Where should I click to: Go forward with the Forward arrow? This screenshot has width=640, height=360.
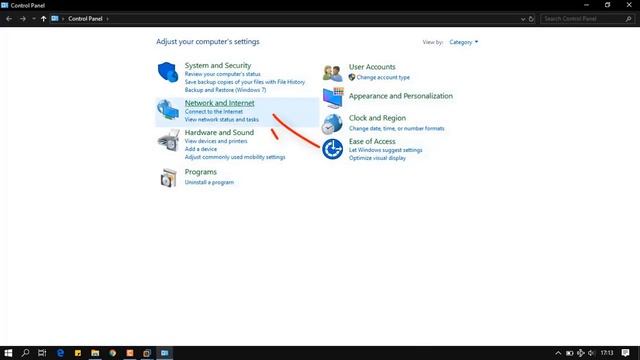[22, 19]
